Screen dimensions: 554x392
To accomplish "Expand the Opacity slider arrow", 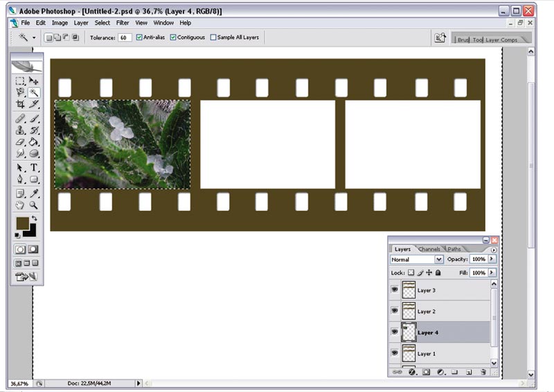I will (x=492, y=259).
